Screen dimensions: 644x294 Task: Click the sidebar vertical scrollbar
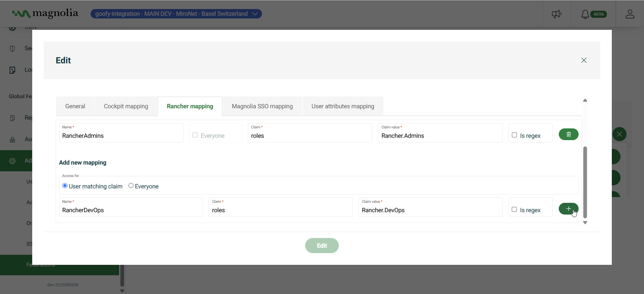(x=122, y=276)
